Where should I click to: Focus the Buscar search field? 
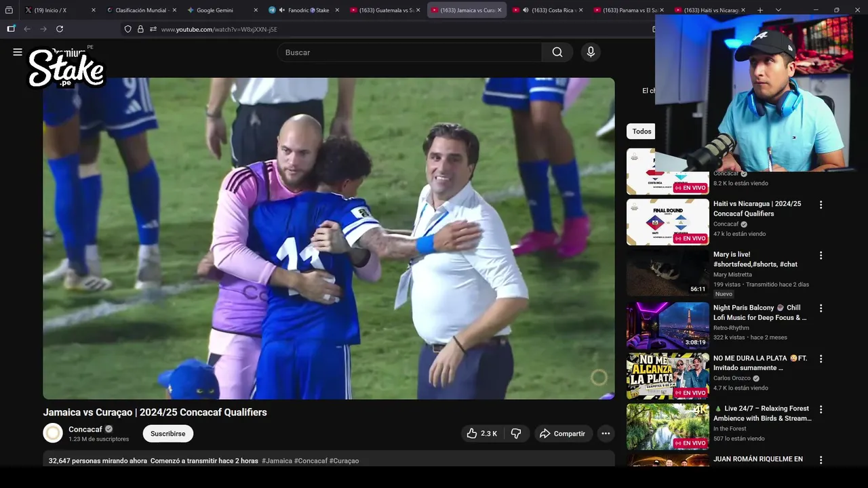click(x=410, y=52)
